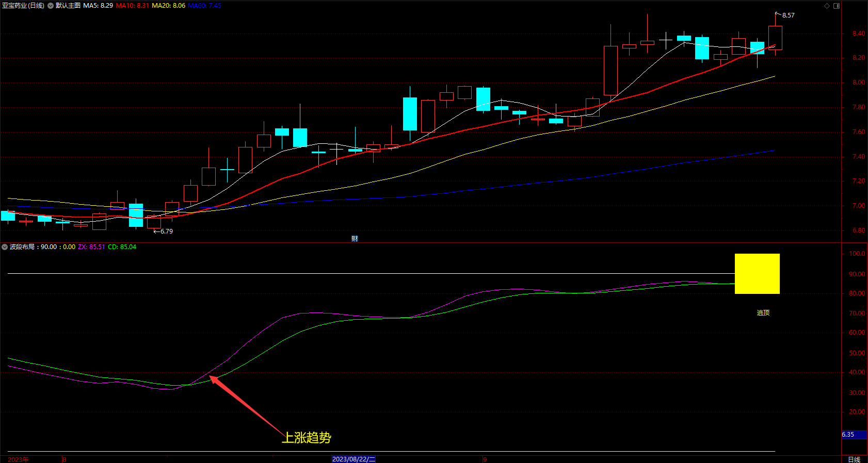
Task: Expand the 波段布局 indicator dropdown arrow
Action: pos(5,247)
